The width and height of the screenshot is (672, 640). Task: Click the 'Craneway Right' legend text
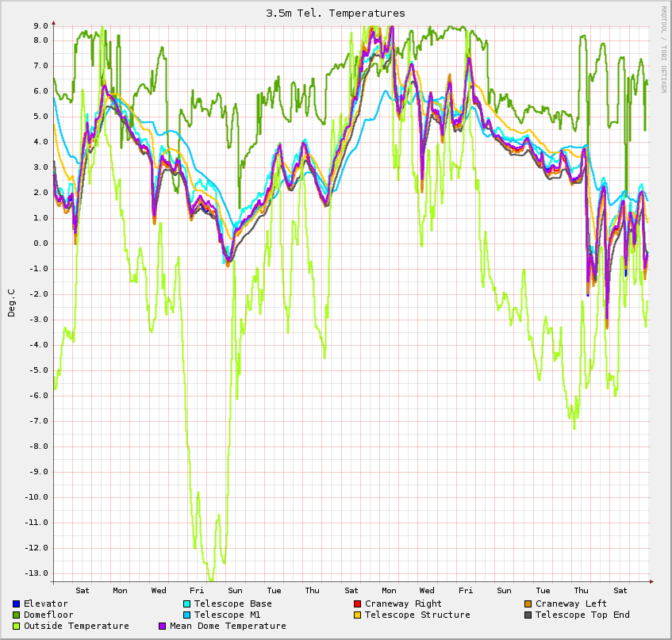(x=403, y=604)
